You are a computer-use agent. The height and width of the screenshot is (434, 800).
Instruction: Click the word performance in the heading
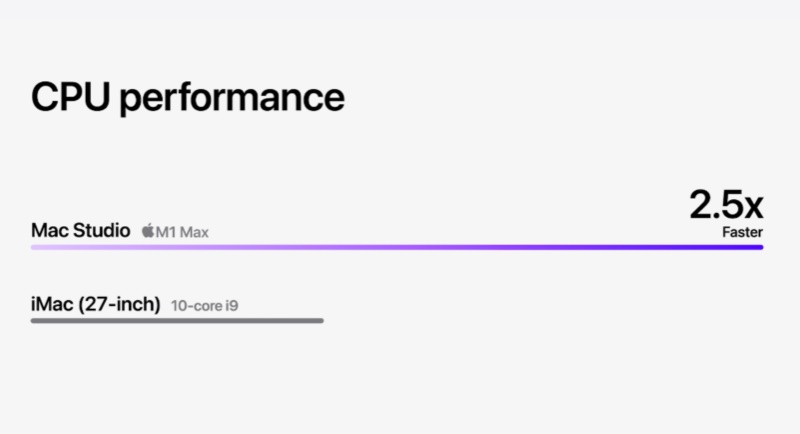click(x=232, y=100)
